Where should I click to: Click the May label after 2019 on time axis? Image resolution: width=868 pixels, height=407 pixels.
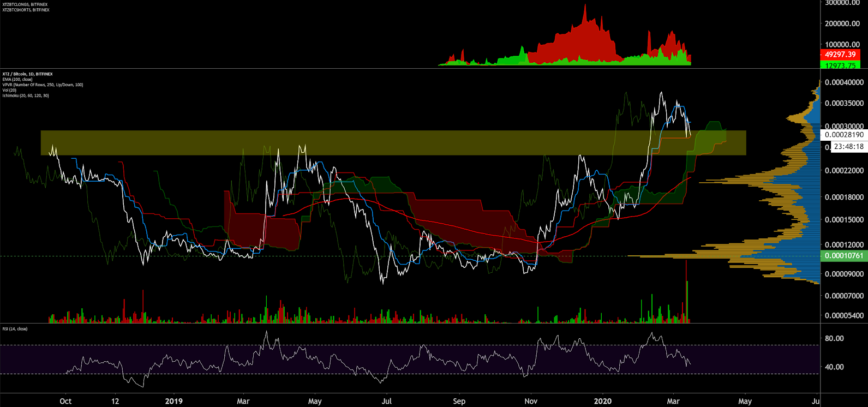pos(315,401)
